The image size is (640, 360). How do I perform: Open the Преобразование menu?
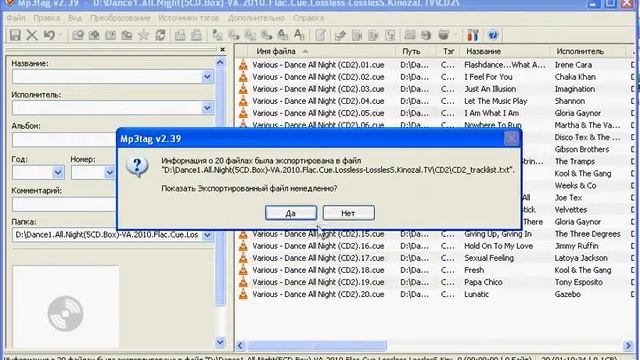(x=120, y=18)
